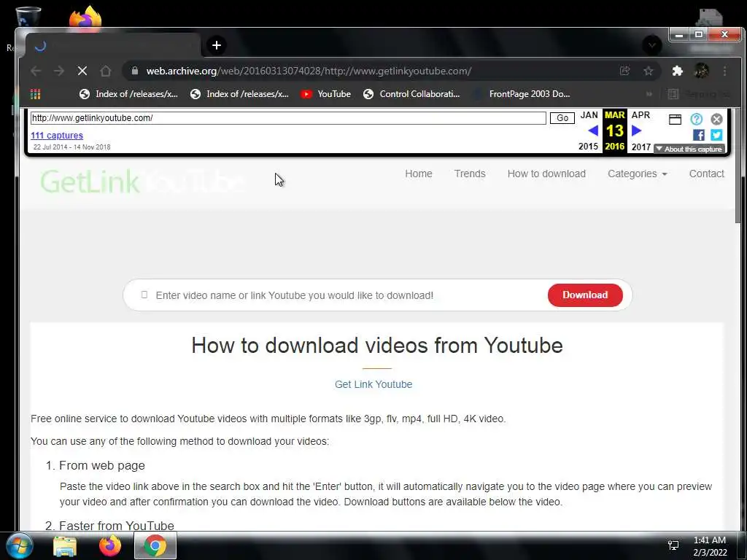Click the browser forward arrow

pyautogui.click(x=59, y=71)
